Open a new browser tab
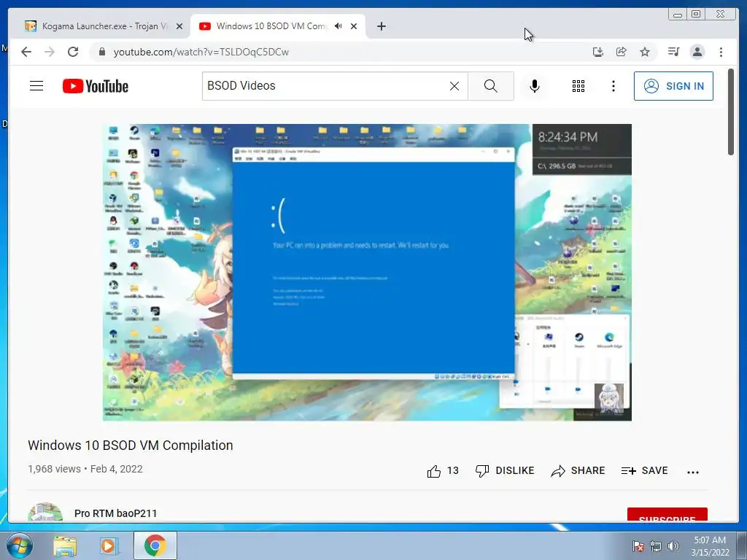Image resolution: width=747 pixels, height=560 pixels. pyautogui.click(x=381, y=27)
